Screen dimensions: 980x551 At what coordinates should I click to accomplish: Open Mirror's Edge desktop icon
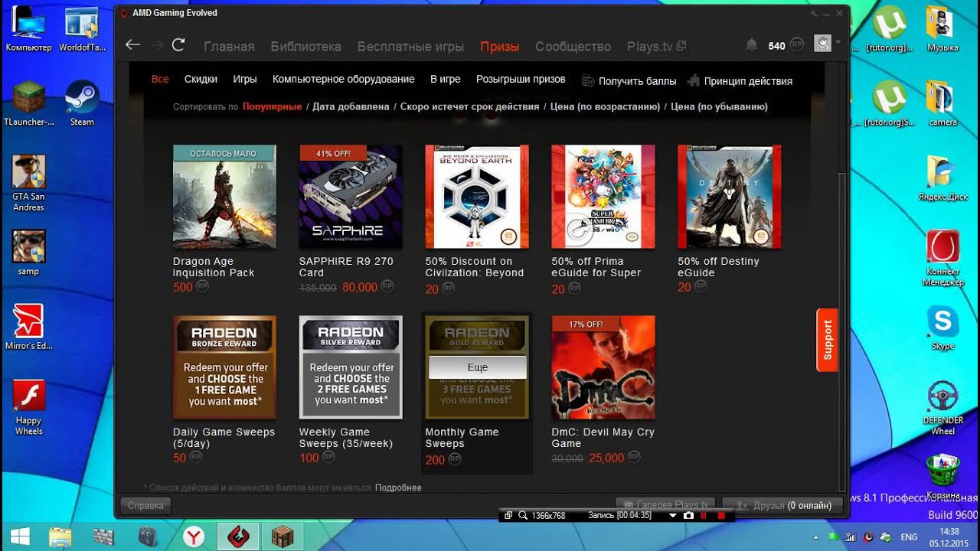coord(28,327)
